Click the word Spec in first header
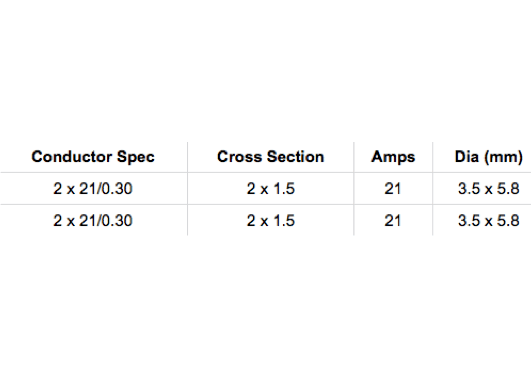Viewport: 532px width, 379px height. pos(136,157)
